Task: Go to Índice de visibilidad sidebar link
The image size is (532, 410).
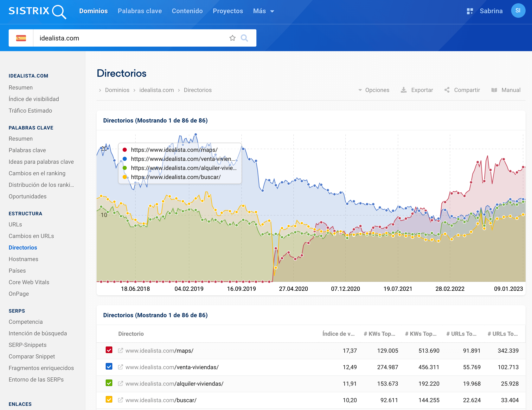Action: coord(34,99)
